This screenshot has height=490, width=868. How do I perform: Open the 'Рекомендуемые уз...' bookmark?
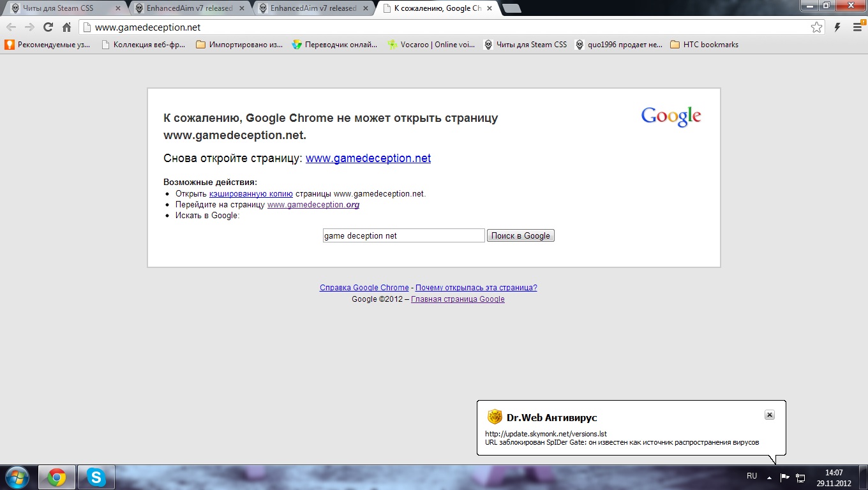tap(48, 45)
